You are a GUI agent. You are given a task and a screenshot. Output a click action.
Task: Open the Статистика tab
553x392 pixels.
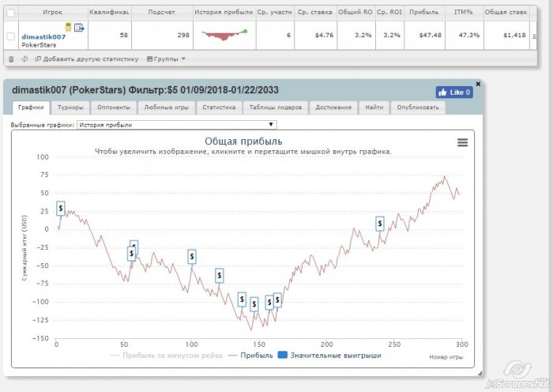click(219, 107)
